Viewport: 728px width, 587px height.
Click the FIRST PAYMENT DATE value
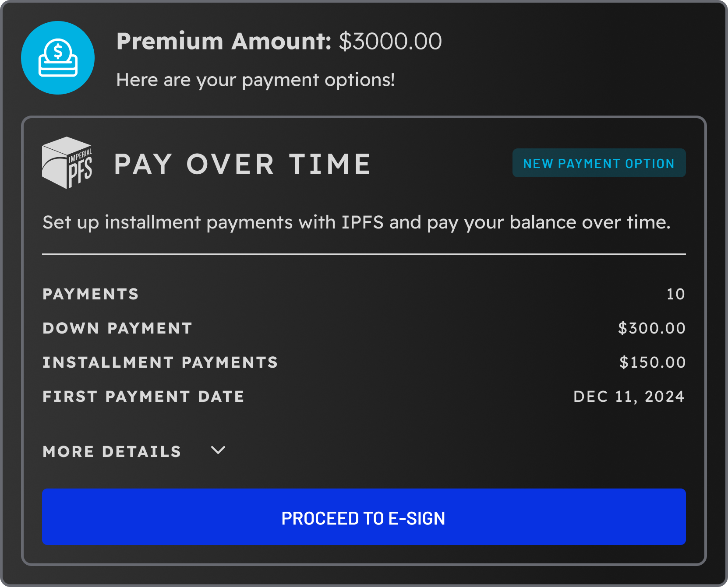[x=629, y=396]
